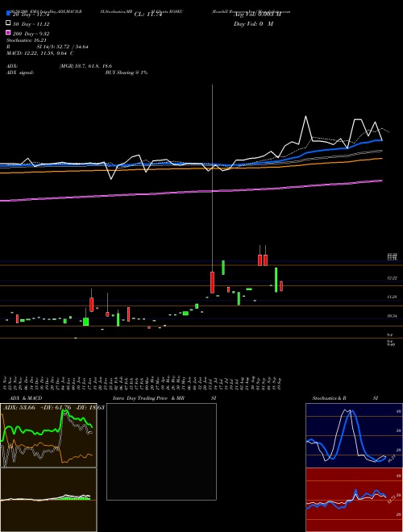Screen dimensions: 403x532
Task: Open the empty intraday trading price panel
Action: [x=161, y=451]
